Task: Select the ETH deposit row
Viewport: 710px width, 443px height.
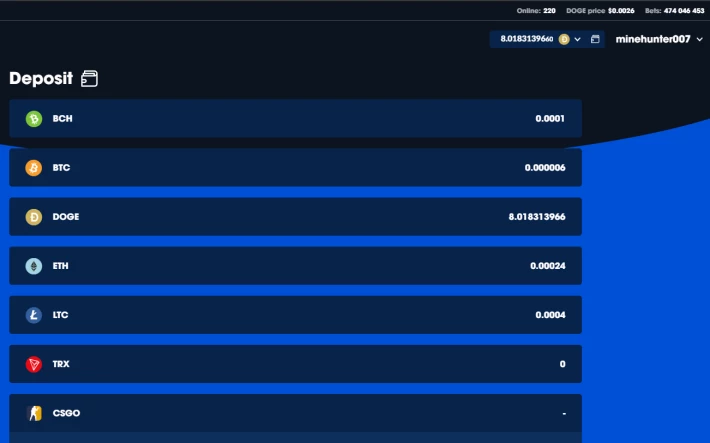Action: (295, 266)
